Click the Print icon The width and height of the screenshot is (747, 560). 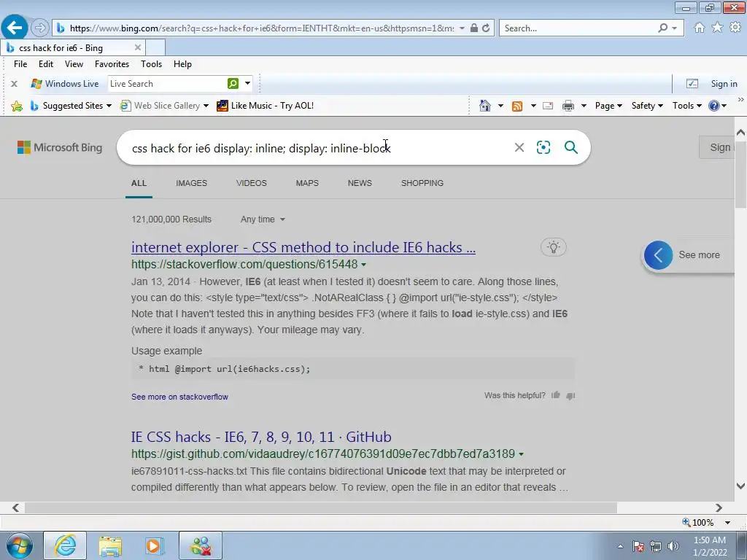click(568, 106)
